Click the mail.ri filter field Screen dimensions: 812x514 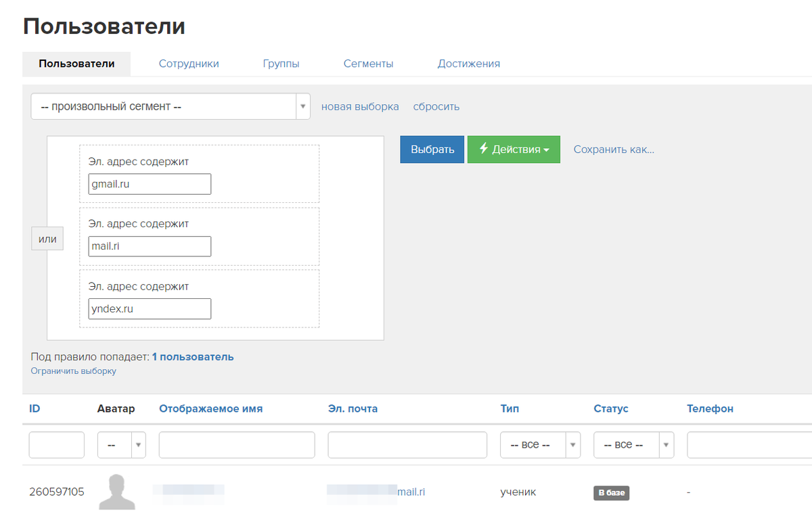click(x=150, y=246)
